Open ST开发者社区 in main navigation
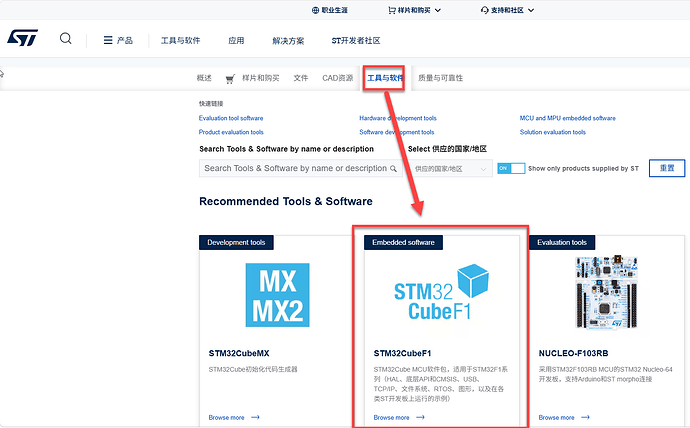Viewport: 690px width, 428px height. click(356, 40)
